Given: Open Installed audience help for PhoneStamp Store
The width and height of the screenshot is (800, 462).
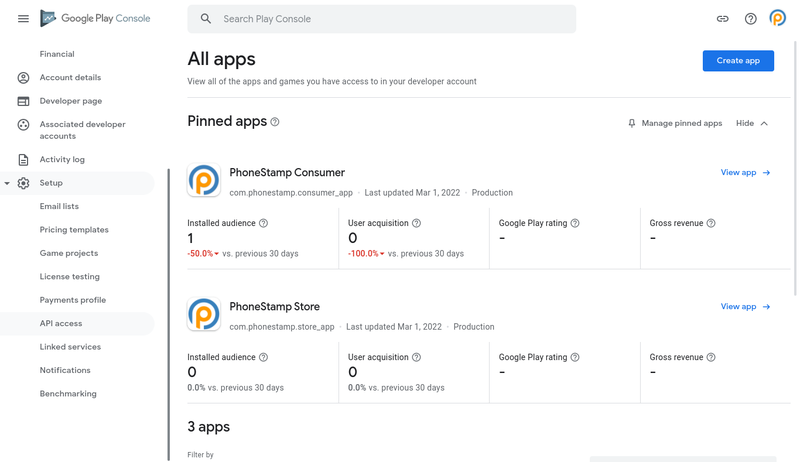Looking at the screenshot, I should [x=263, y=357].
